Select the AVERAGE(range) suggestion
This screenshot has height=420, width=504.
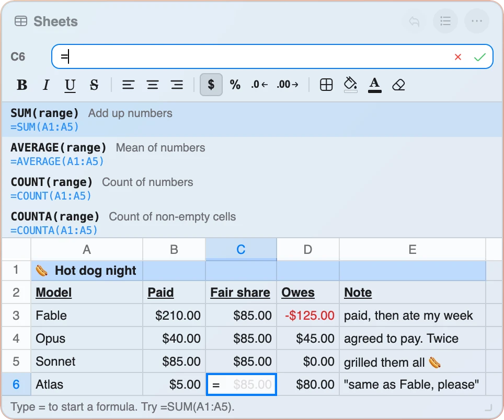pyautogui.click(x=252, y=154)
